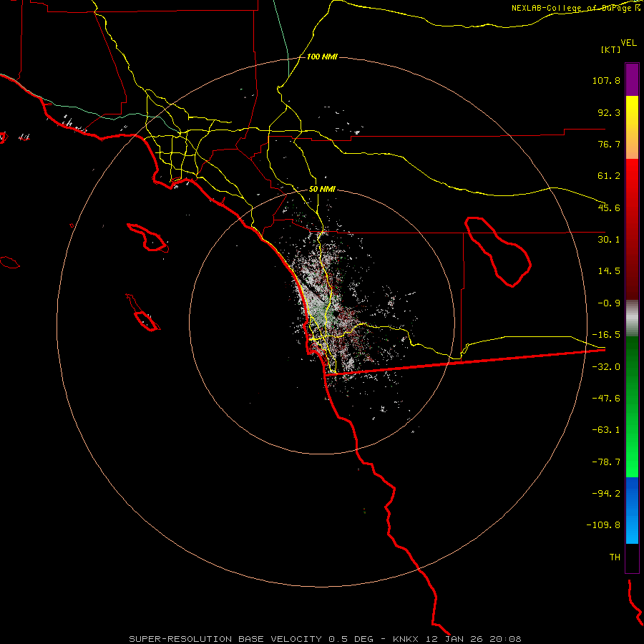The height and width of the screenshot is (644, 644).
Task: Pick the purple segment of the velocity bar
Action: coord(632,79)
